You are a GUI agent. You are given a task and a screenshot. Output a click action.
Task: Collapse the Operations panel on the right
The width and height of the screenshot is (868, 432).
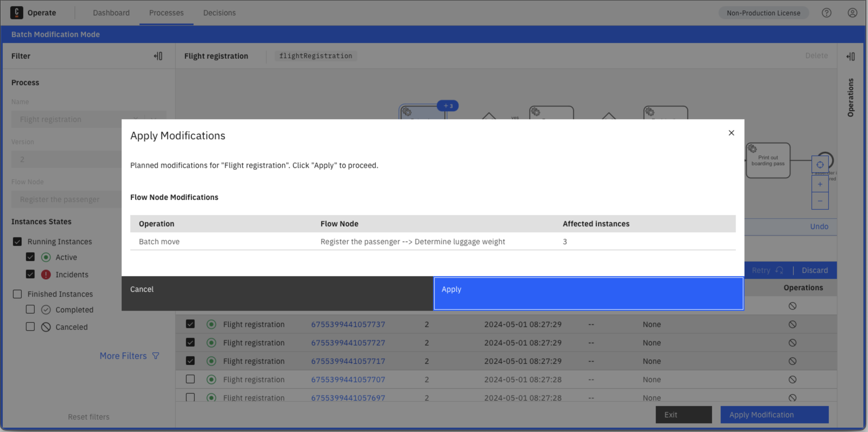click(850, 56)
